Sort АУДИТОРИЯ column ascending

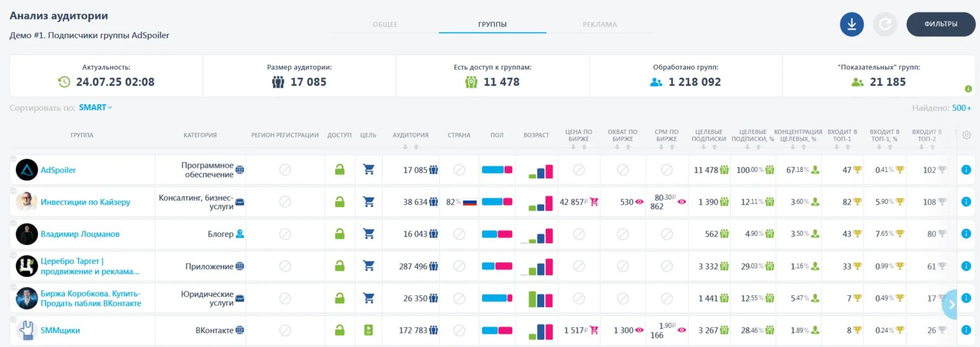tap(416, 147)
